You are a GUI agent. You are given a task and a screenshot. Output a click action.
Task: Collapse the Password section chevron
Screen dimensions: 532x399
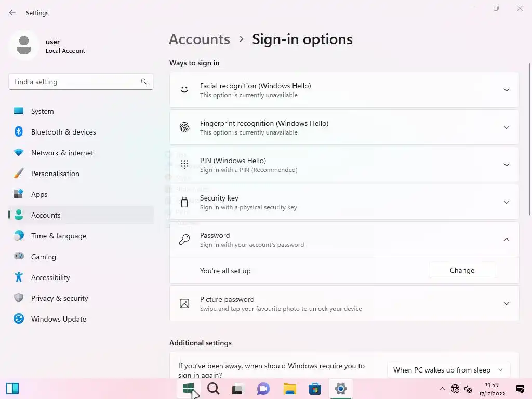(506, 240)
